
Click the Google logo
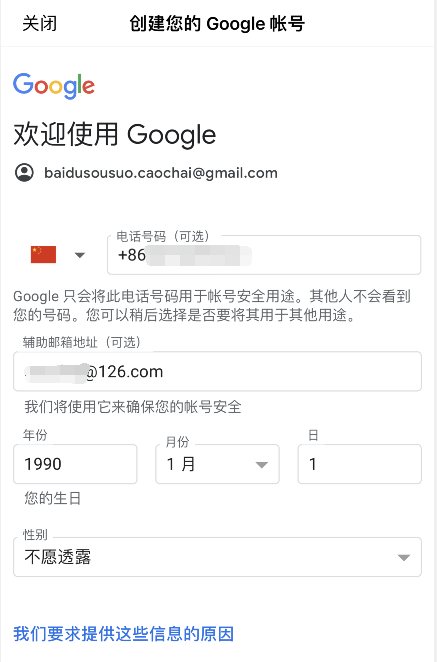click(54, 86)
